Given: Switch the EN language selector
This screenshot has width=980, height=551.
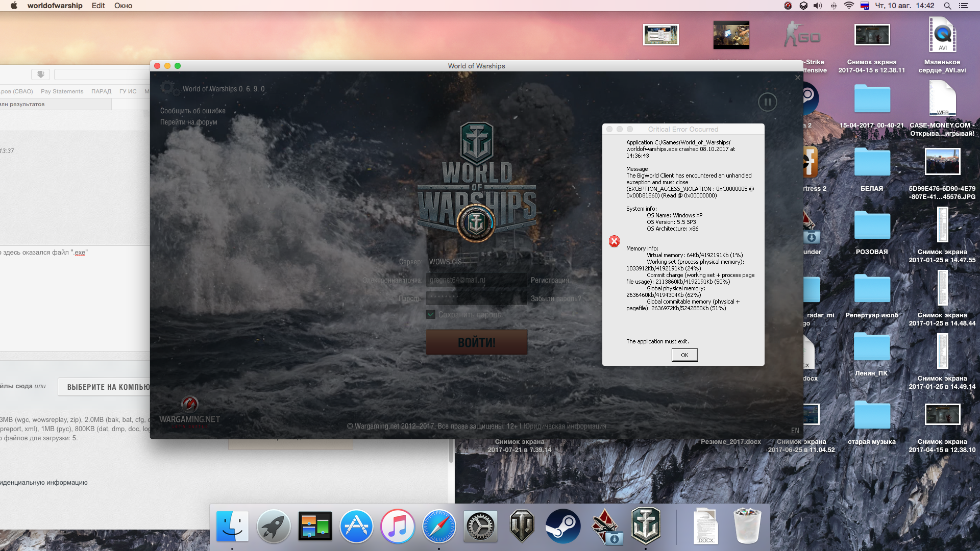Looking at the screenshot, I should click(x=795, y=431).
